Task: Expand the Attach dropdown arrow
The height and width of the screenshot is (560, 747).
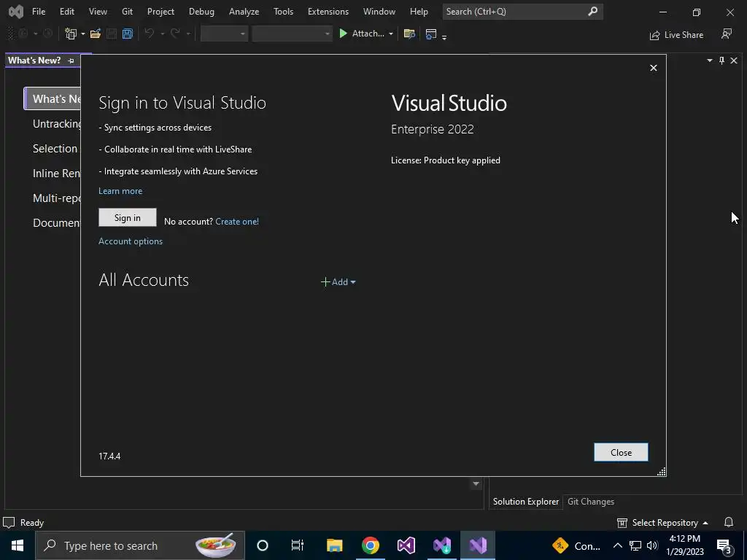Action: pyautogui.click(x=391, y=34)
